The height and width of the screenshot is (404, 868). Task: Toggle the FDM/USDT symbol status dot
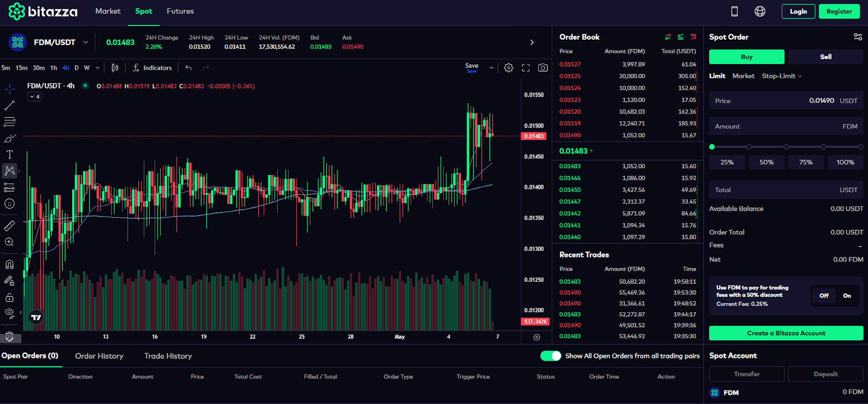pos(85,85)
